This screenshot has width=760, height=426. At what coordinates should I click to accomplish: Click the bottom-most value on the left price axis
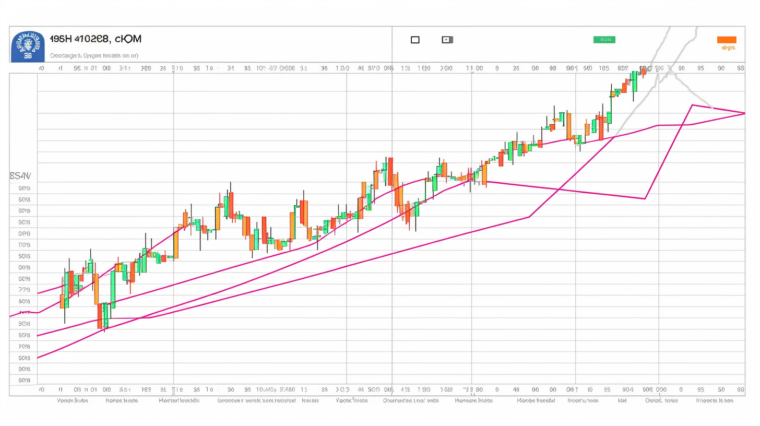[x=24, y=381]
